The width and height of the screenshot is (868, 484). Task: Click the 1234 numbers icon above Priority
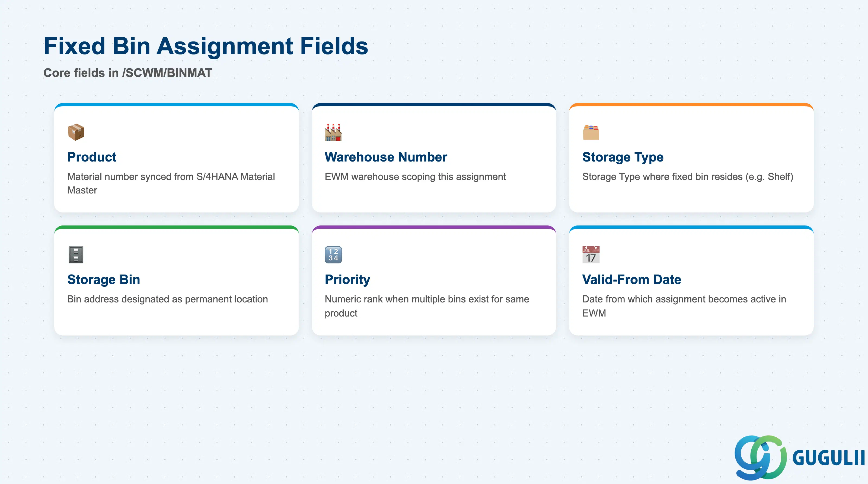tap(333, 254)
